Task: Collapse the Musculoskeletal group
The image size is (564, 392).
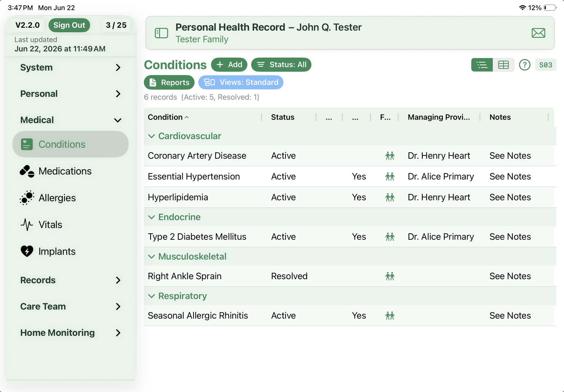Action: tap(152, 257)
